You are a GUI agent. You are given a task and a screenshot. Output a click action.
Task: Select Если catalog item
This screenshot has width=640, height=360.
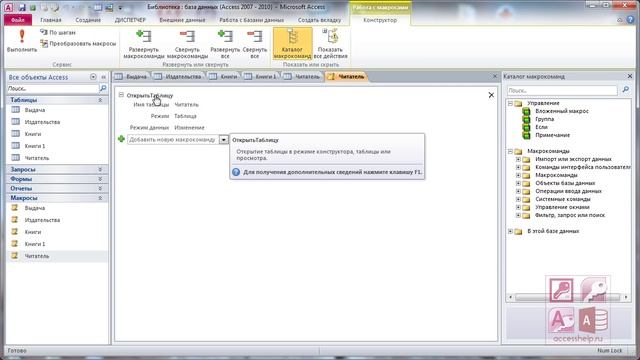point(541,127)
